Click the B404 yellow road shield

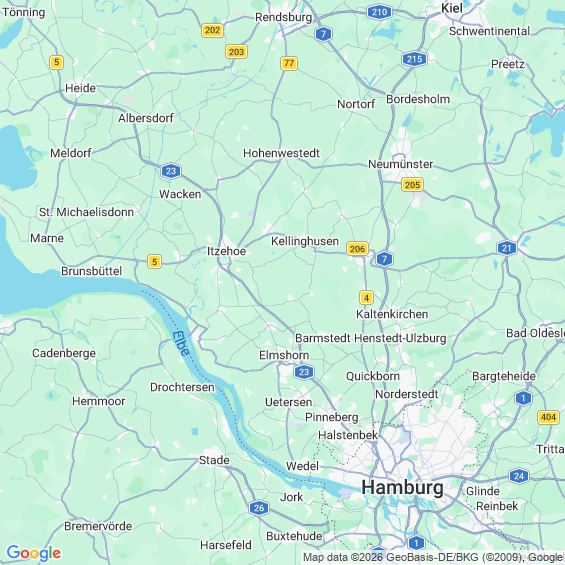click(x=548, y=417)
